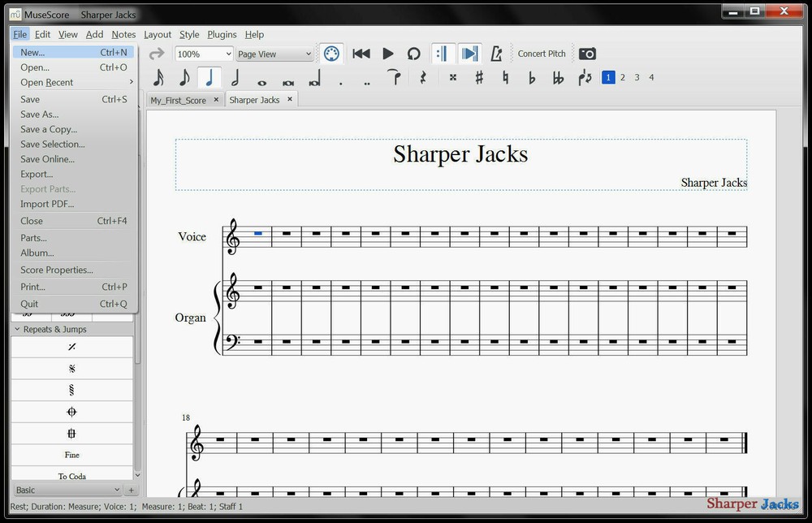Apply the flat accidental icon
812x523 pixels.
point(533,77)
